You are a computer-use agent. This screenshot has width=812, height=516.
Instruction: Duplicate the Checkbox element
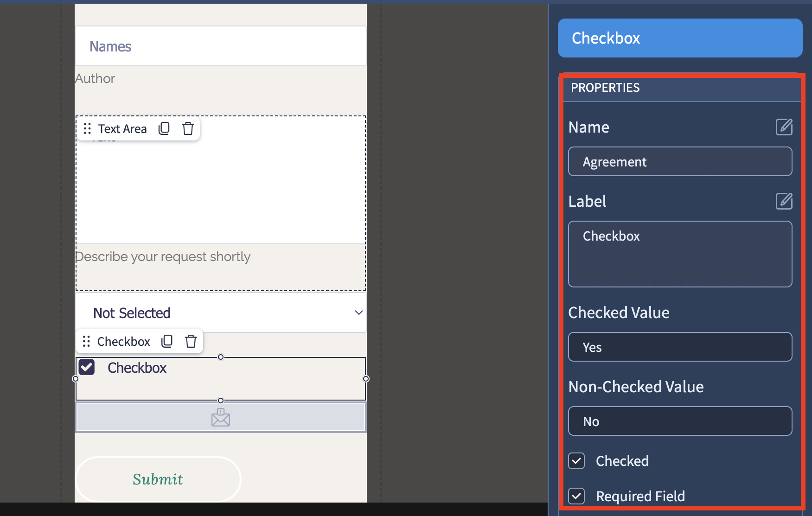click(x=167, y=342)
